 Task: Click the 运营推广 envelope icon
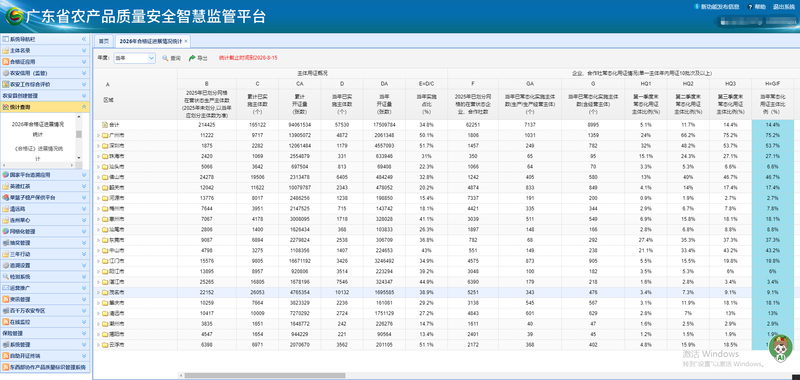point(6,288)
